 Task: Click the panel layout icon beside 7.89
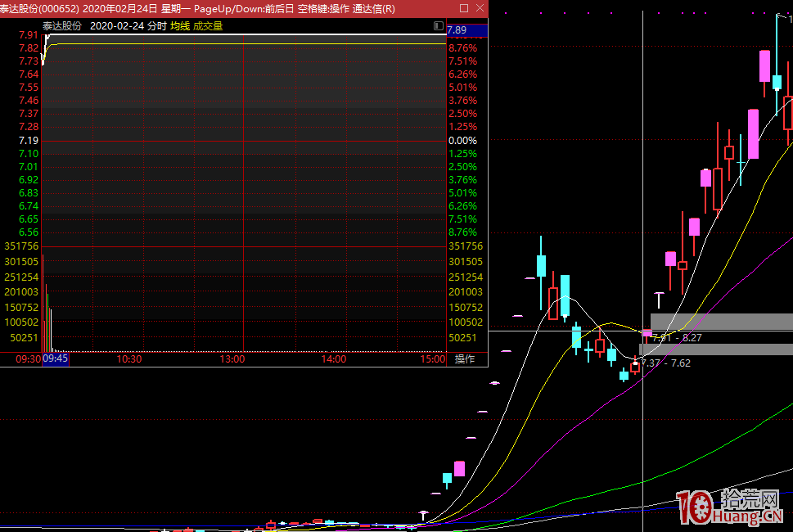(439, 26)
